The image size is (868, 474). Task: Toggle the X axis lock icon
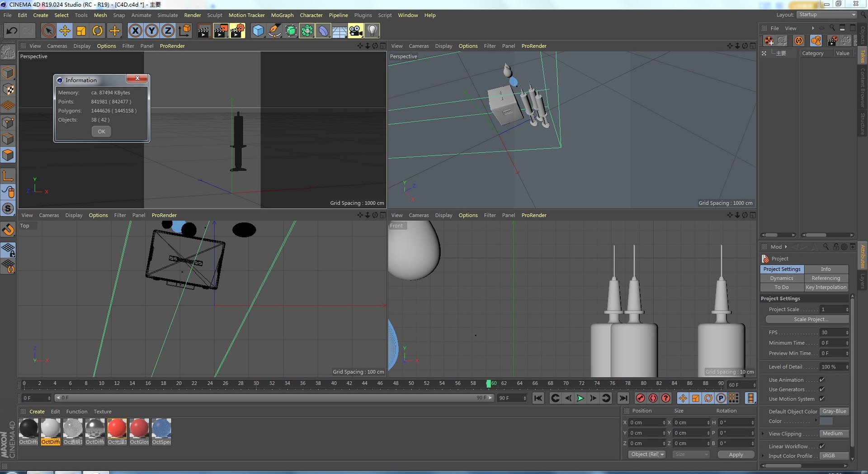click(x=135, y=31)
